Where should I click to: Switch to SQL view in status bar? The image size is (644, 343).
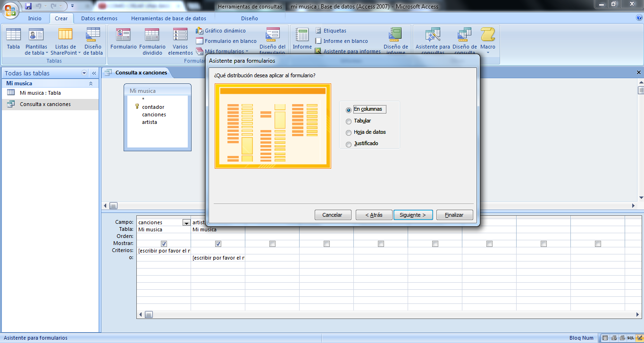click(x=630, y=338)
